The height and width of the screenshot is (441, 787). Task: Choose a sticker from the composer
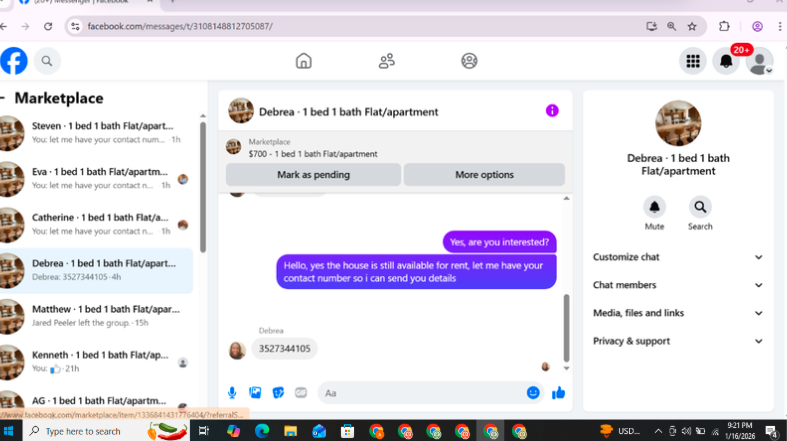[278, 393]
